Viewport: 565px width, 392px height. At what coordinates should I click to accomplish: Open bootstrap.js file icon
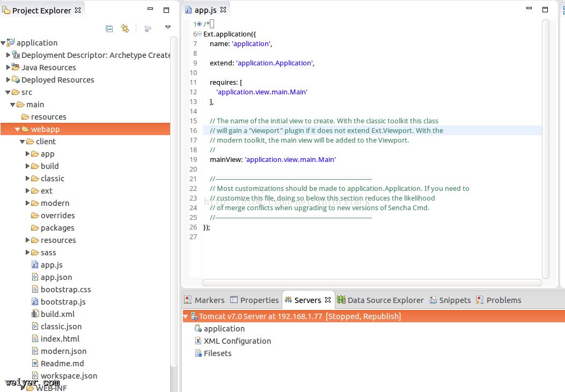(35, 302)
